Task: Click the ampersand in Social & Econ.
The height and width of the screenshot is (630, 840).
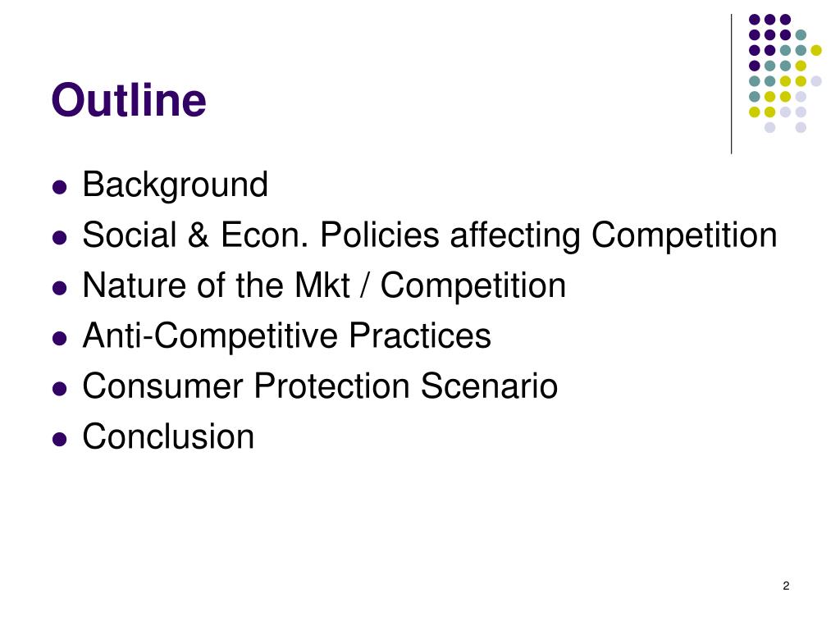Action: coord(199,235)
